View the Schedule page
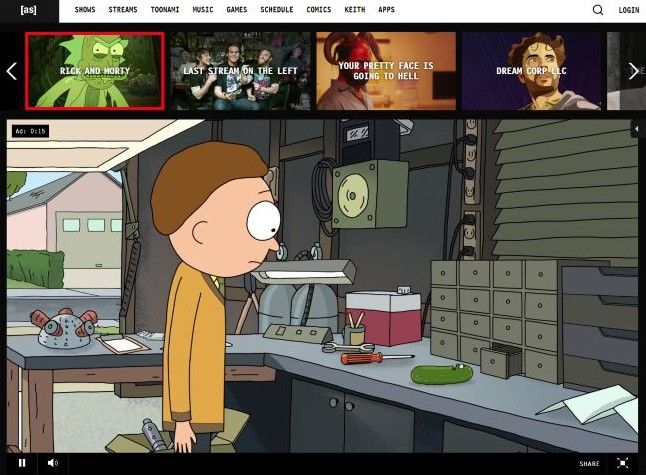The width and height of the screenshot is (646, 475). click(x=277, y=10)
